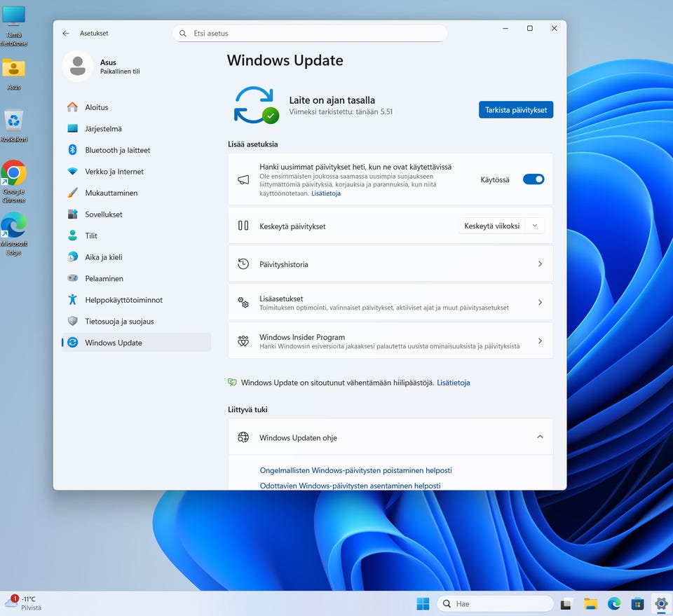Click the taskbar Hae search box
This screenshot has height=616, width=673.
(496, 603)
